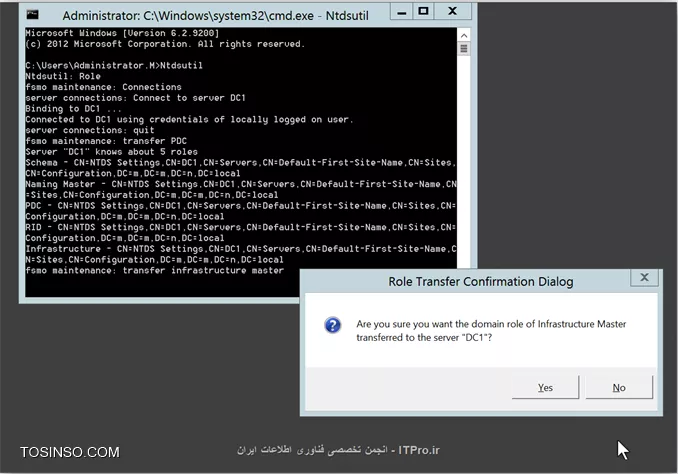This screenshot has height=474, width=678.
Task: Click the Role Transfer Confirmation Dialog title
Action: 480,282
